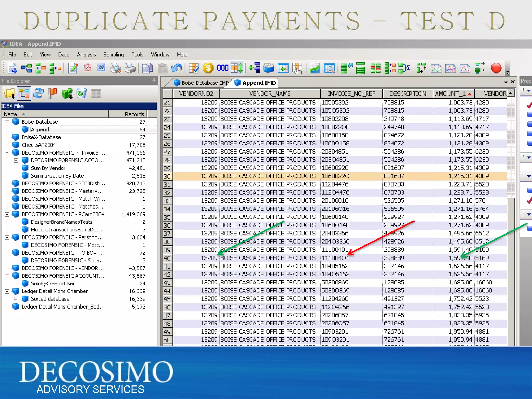Click the grayed list view icon

96,94
